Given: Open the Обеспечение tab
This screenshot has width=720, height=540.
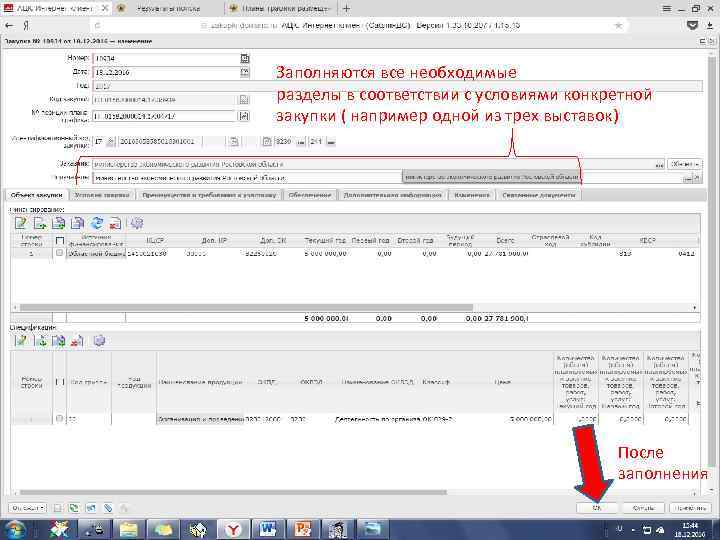Looking at the screenshot, I should (x=309, y=195).
